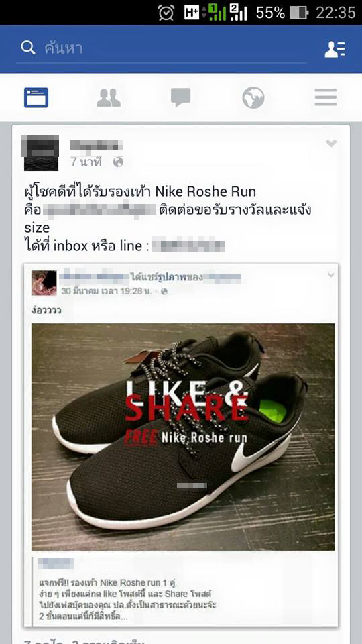Screen dimensions: 362x644
Task: Tap the public globe icon beside 7 นาที
Action: pos(118,162)
